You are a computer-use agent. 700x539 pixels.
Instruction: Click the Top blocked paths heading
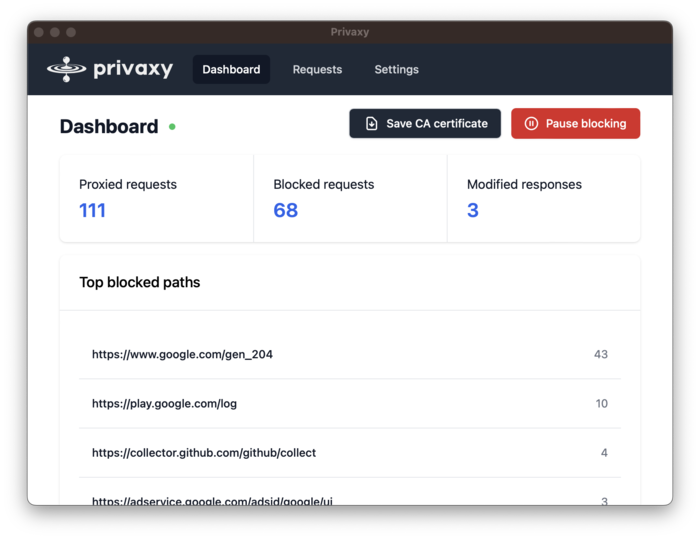(x=140, y=283)
